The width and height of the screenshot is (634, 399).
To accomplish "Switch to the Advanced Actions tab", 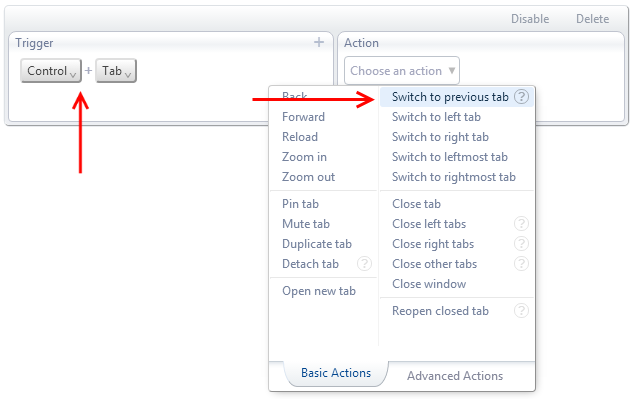I will [455, 376].
